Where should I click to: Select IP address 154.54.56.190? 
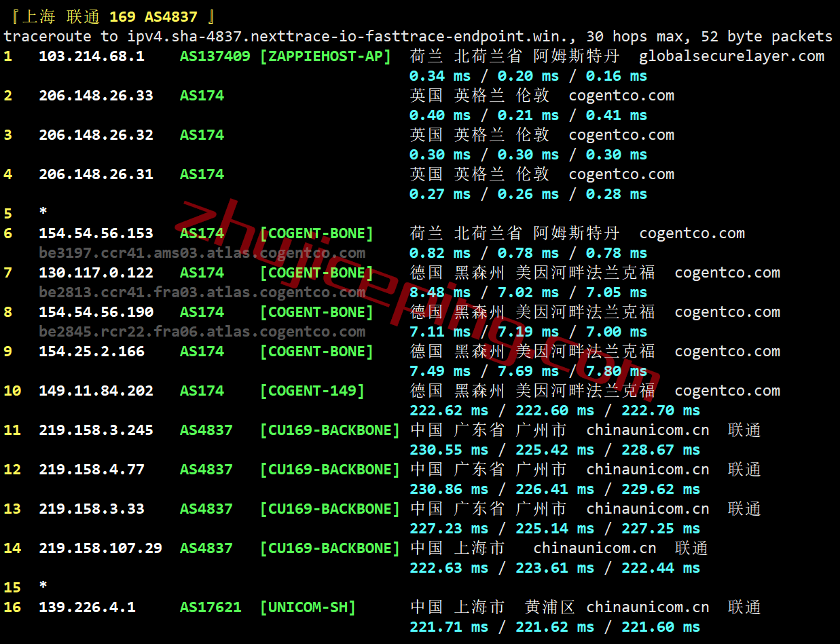pyautogui.click(x=96, y=312)
